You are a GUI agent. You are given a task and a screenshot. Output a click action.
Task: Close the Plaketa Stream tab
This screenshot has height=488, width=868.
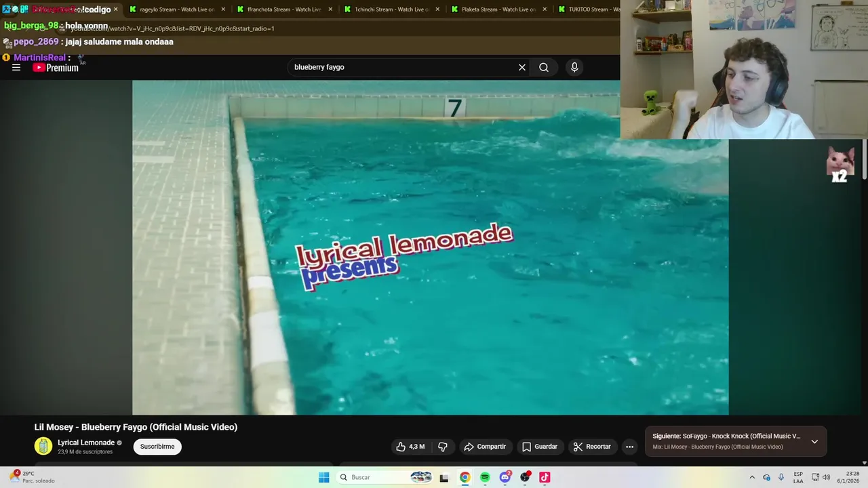pyautogui.click(x=545, y=9)
